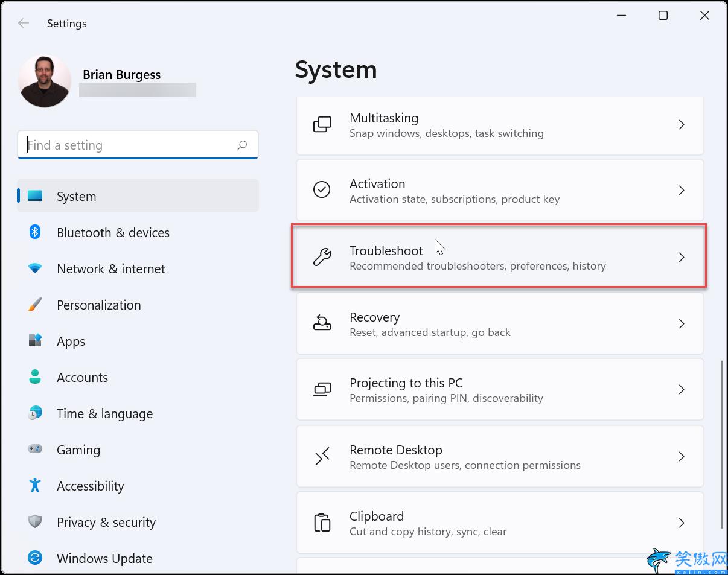
Task: Click "Cut and copy history, sync, clear" text
Action: pos(428,532)
